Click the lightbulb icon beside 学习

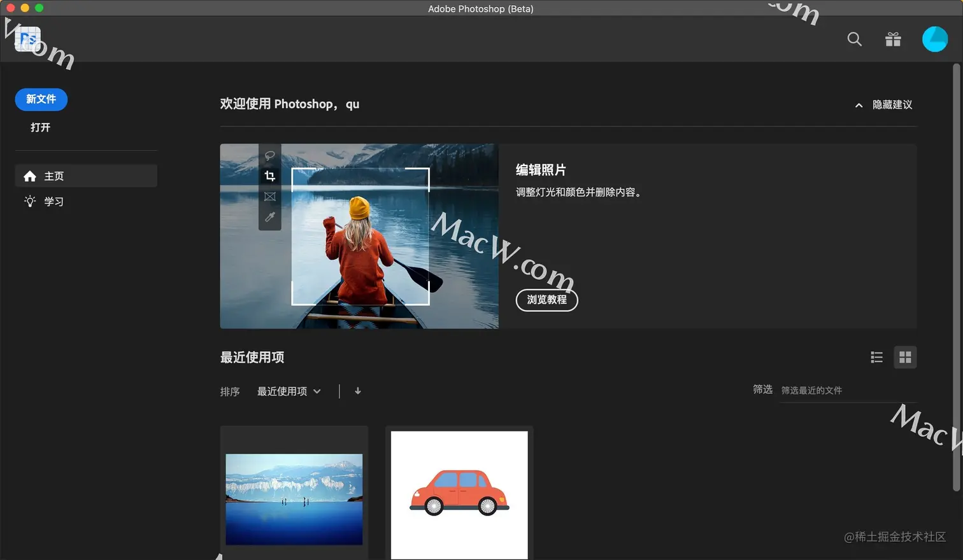tap(30, 201)
